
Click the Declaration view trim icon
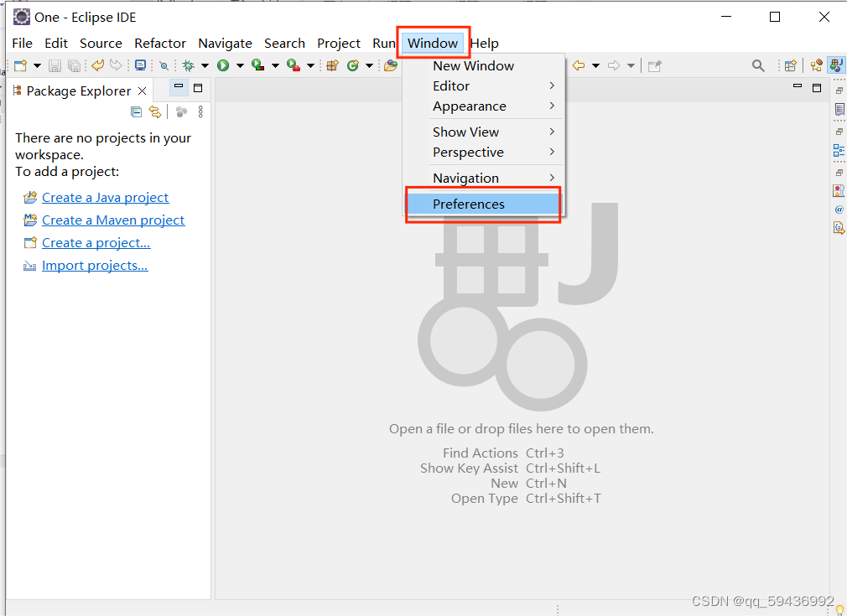839,228
